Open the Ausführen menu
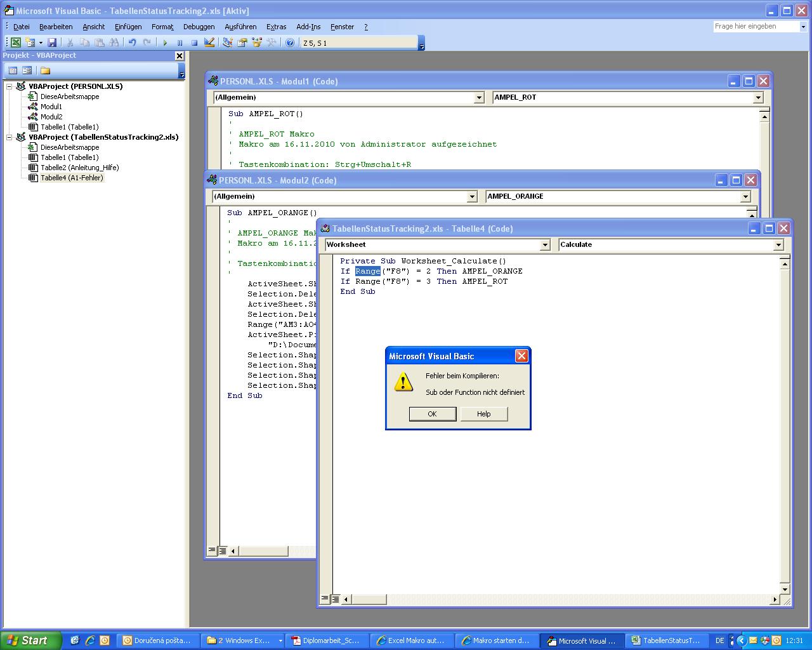 point(240,27)
